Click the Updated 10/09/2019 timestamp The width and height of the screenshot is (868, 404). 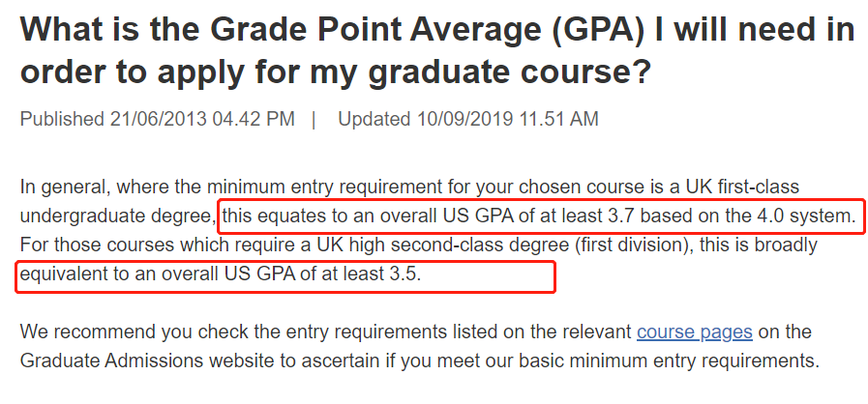pyautogui.click(x=468, y=119)
